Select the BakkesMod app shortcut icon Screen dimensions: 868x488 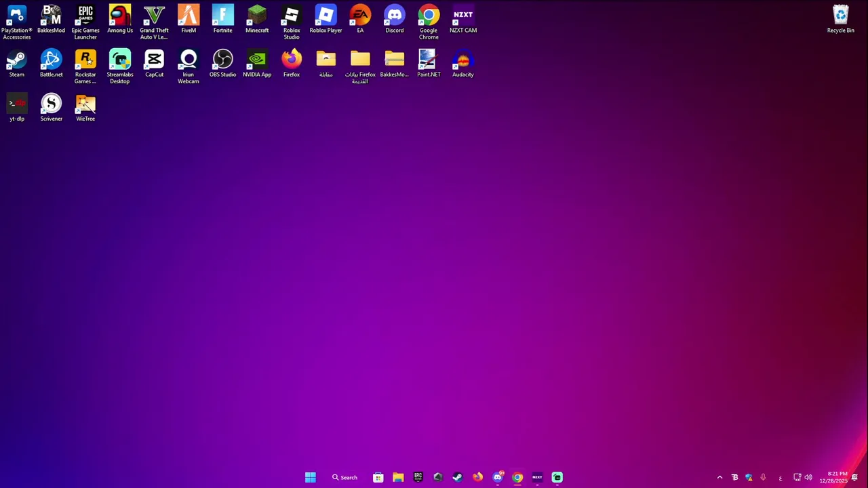(x=51, y=19)
